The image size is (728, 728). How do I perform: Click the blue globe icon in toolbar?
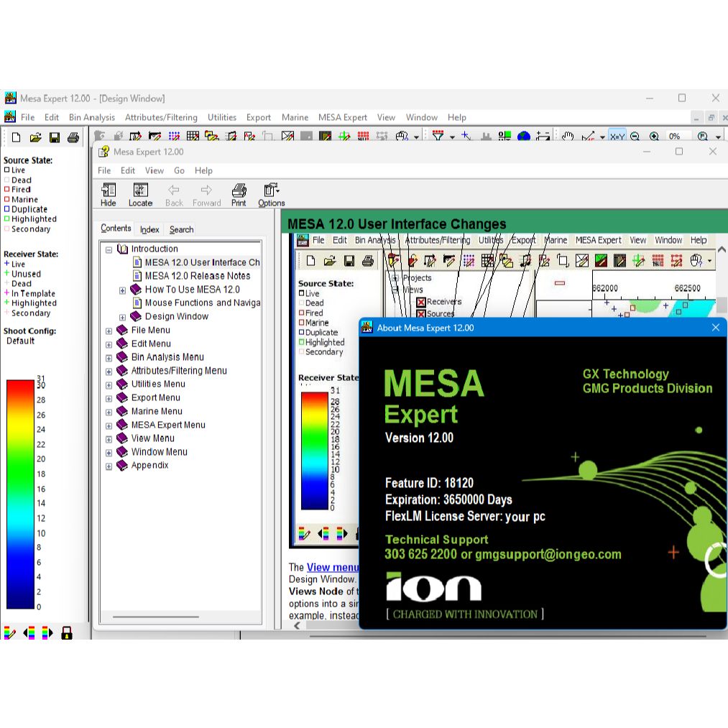(524, 136)
